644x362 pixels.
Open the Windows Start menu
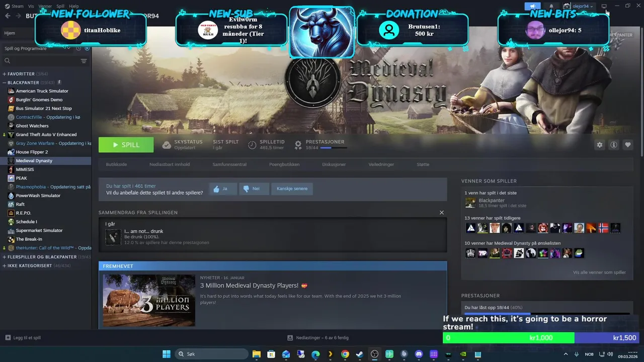point(166,354)
